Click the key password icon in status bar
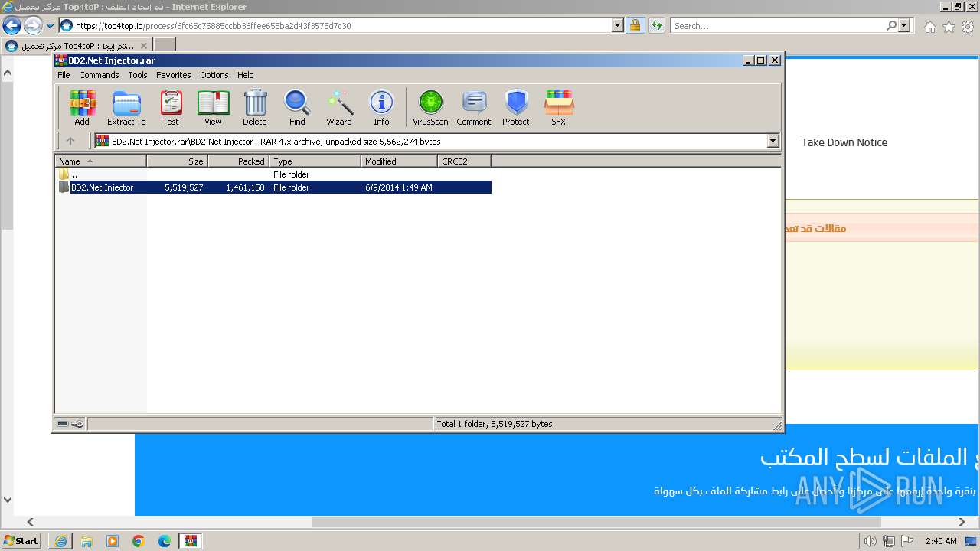The image size is (980, 551). coord(78,424)
